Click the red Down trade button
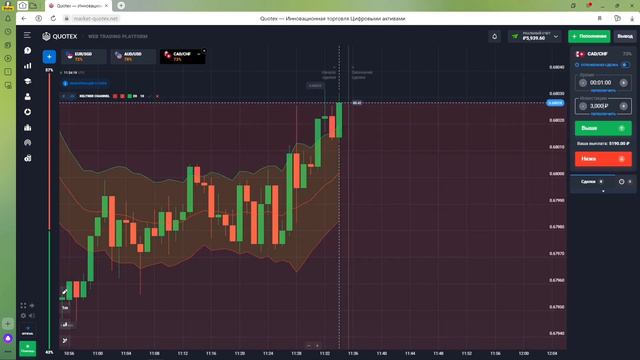 point(603,159)
